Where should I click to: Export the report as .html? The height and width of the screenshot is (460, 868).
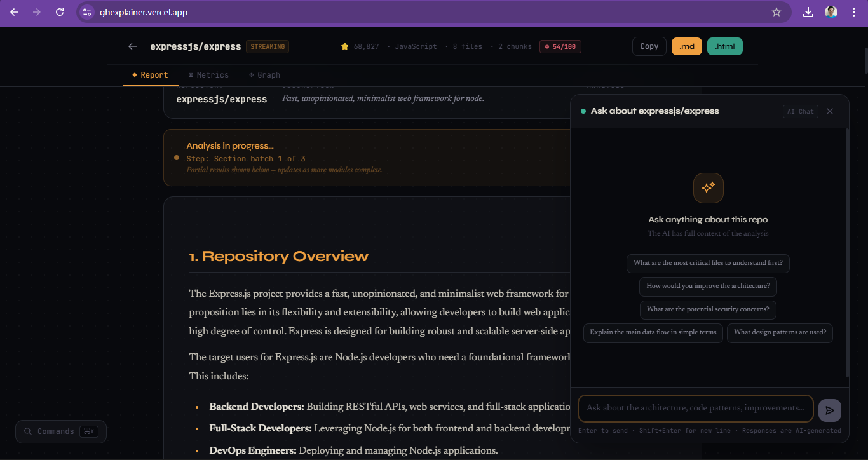[x=724, y=46]
